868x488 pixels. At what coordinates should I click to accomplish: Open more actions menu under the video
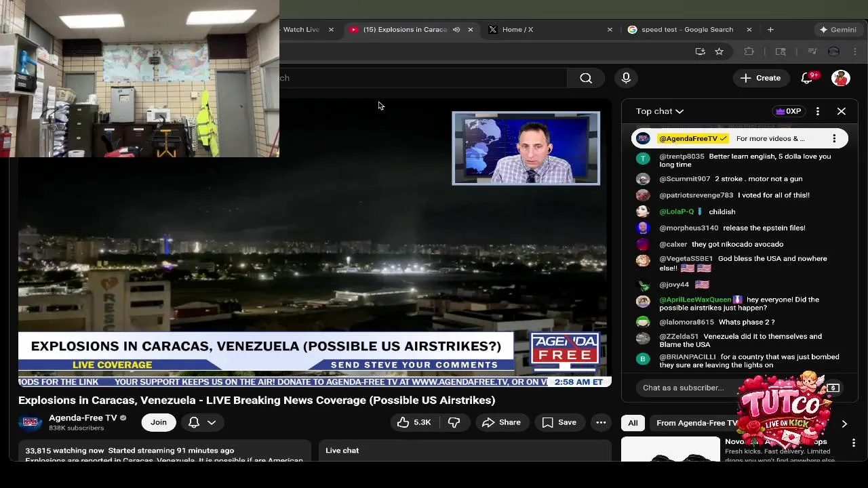coord(601,422)
